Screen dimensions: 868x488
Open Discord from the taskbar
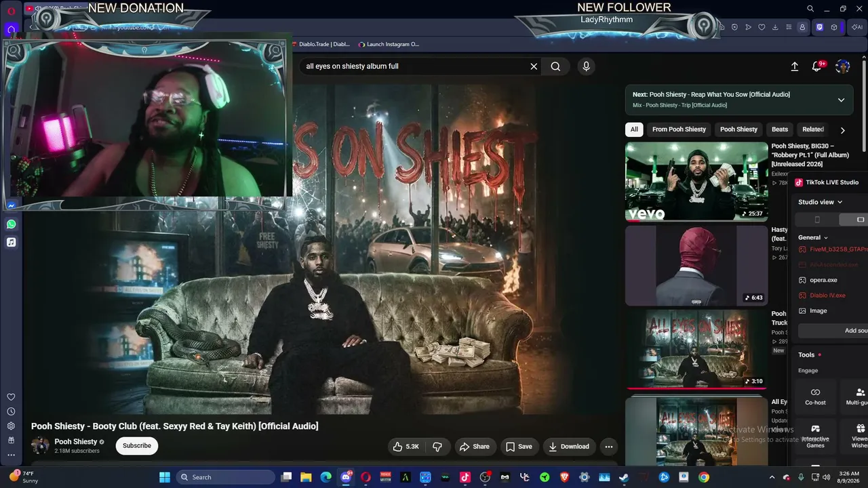coord(346,477)
